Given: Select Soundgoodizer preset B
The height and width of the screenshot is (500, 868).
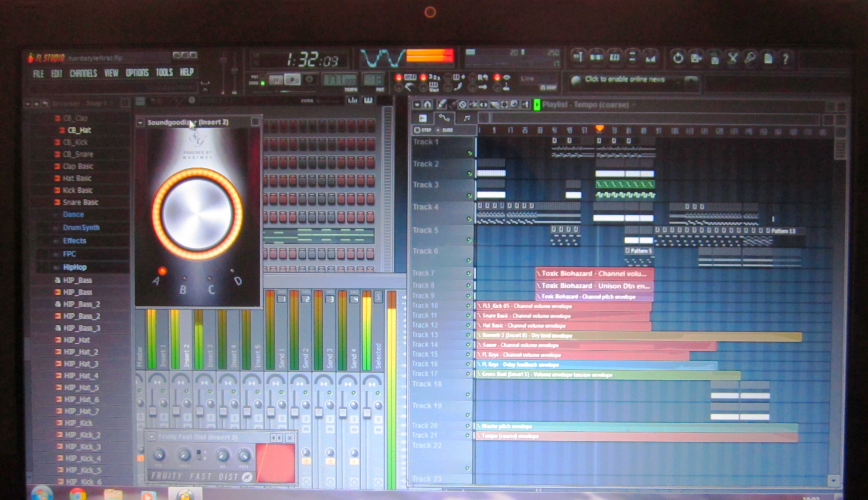Looking at the screenshot, I should pos(185,279).
